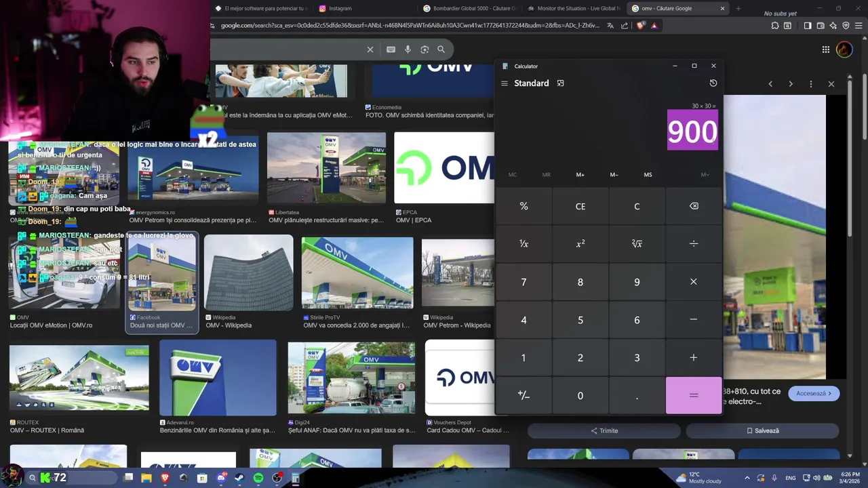
Task: Click the M+ memory add key
Action: [x=580, y=175]
